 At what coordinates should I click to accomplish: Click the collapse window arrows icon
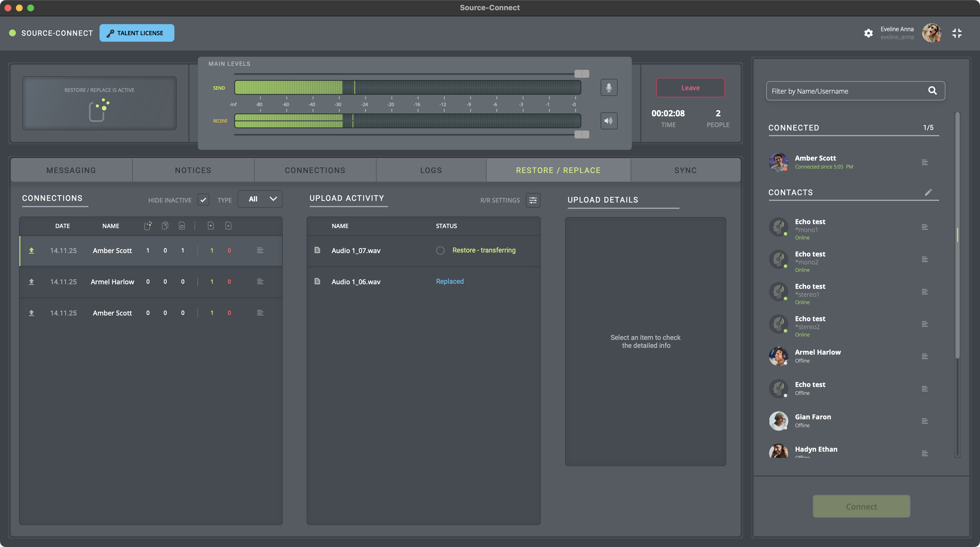pyautogui.click(x=957, y=33)
